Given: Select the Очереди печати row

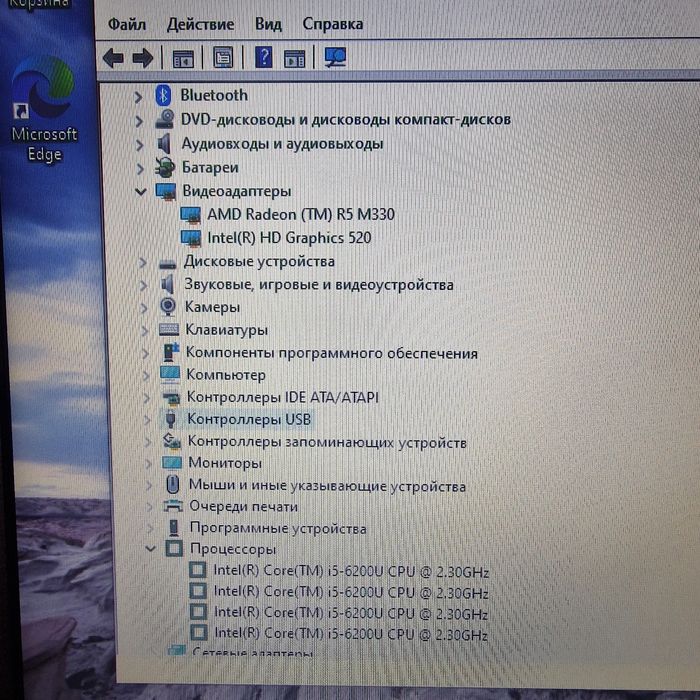Looking at the screenshot, I should [x=243, y=506].
